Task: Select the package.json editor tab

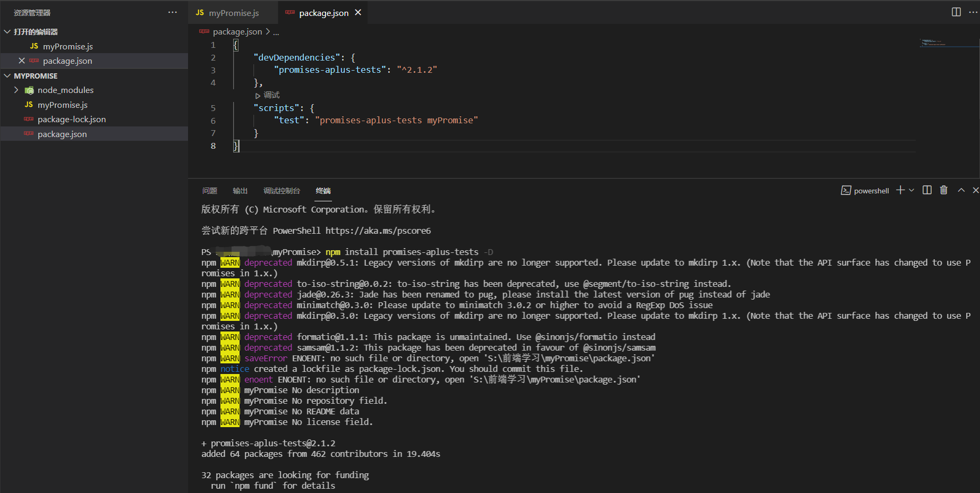Action: (x=323, y=13)
